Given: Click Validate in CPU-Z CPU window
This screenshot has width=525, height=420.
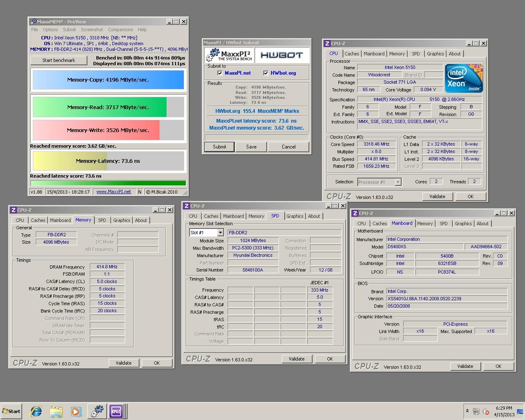Looking at the screenshot, I should 437,196.
